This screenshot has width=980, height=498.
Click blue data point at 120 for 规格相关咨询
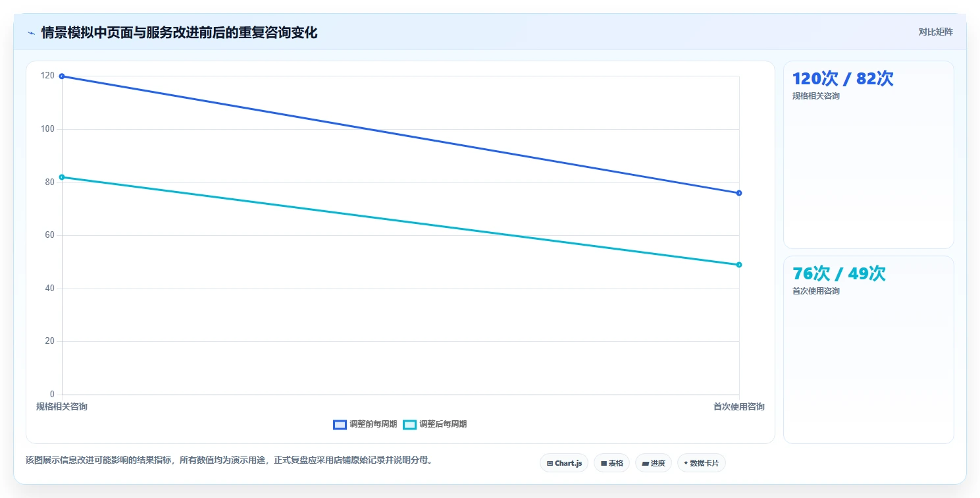pyautogui.click(x=62, y=76)
